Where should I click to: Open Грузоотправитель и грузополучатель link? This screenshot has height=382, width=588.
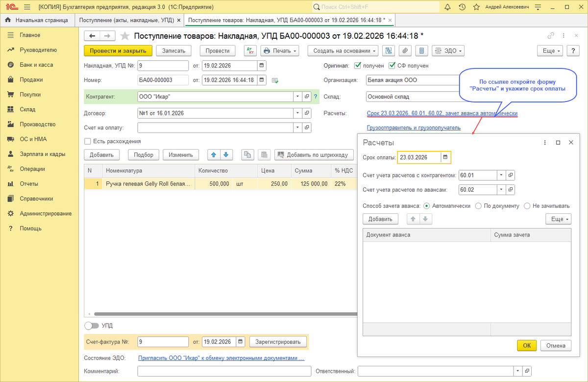[414, 127]
